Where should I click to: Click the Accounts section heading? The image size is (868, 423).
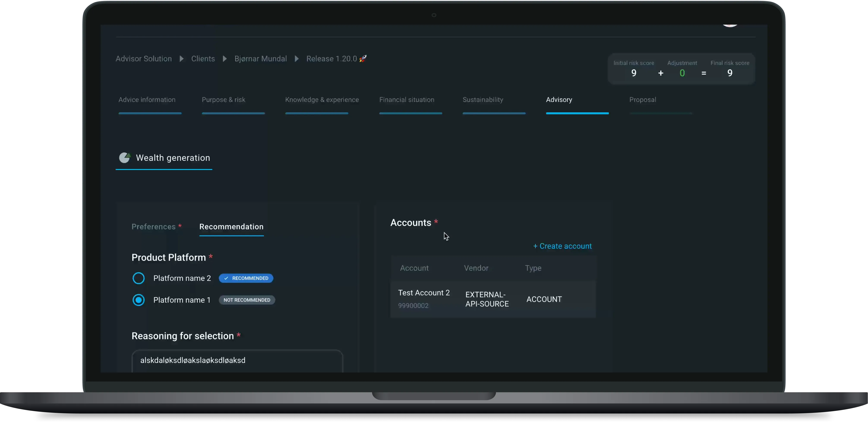[411, 222]
